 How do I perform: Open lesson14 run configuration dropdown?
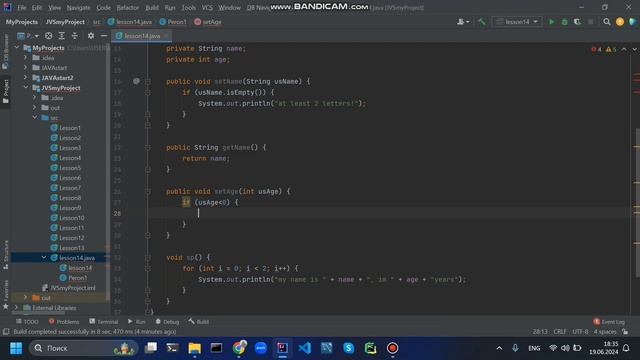click(517, 22)
